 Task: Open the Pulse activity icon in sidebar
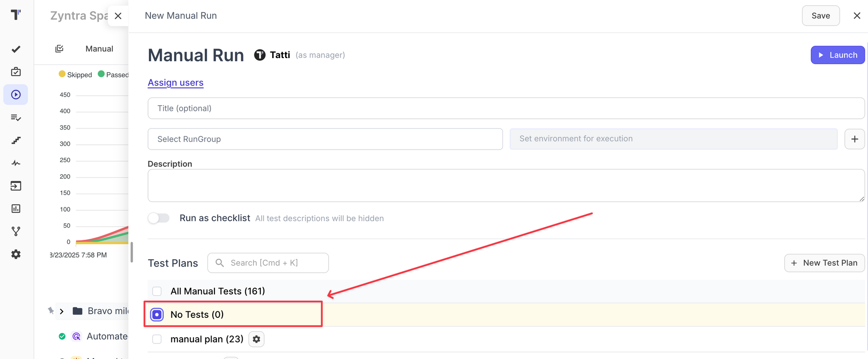pos(16,163)
